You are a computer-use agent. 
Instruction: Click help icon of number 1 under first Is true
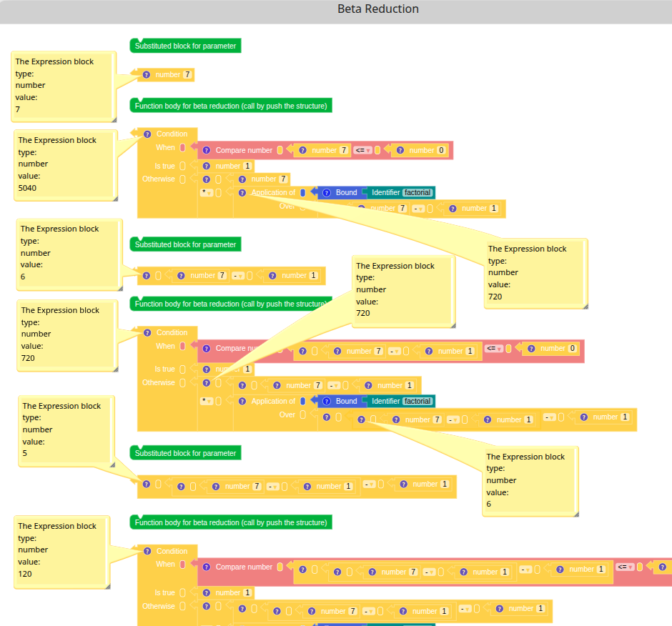[x=206, y=166]
